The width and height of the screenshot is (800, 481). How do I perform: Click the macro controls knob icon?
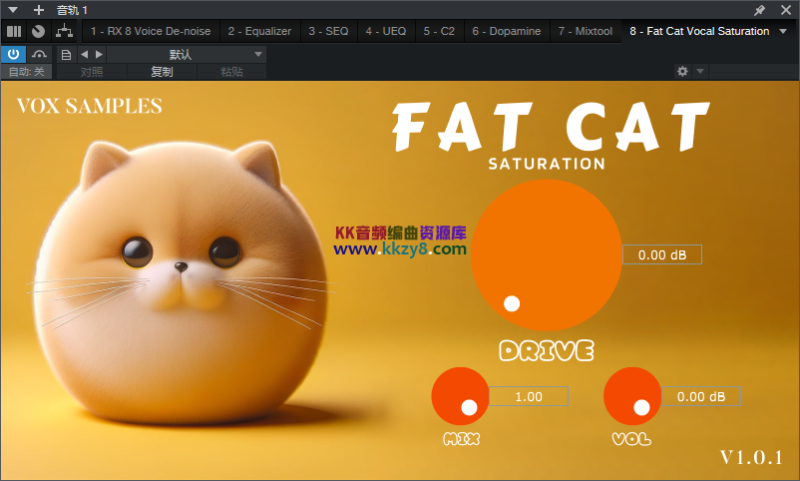click(x=38, y=31)
